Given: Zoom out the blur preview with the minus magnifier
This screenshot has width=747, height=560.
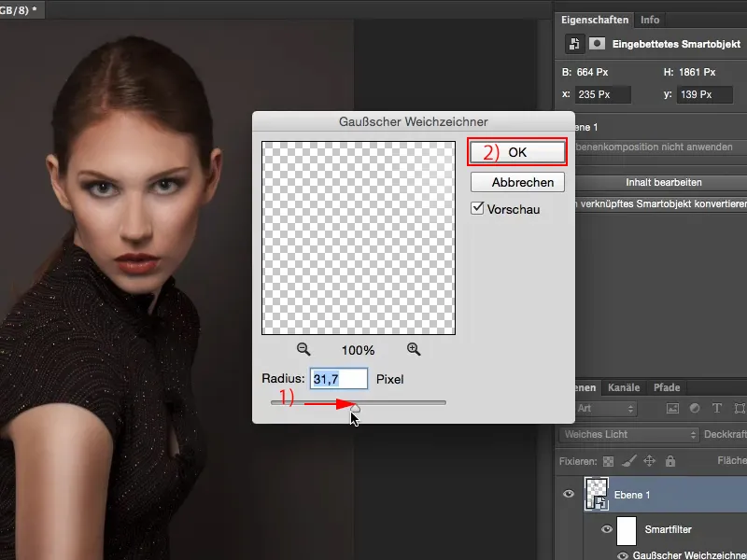Looking at the screenshot, I should coord(303,349).
